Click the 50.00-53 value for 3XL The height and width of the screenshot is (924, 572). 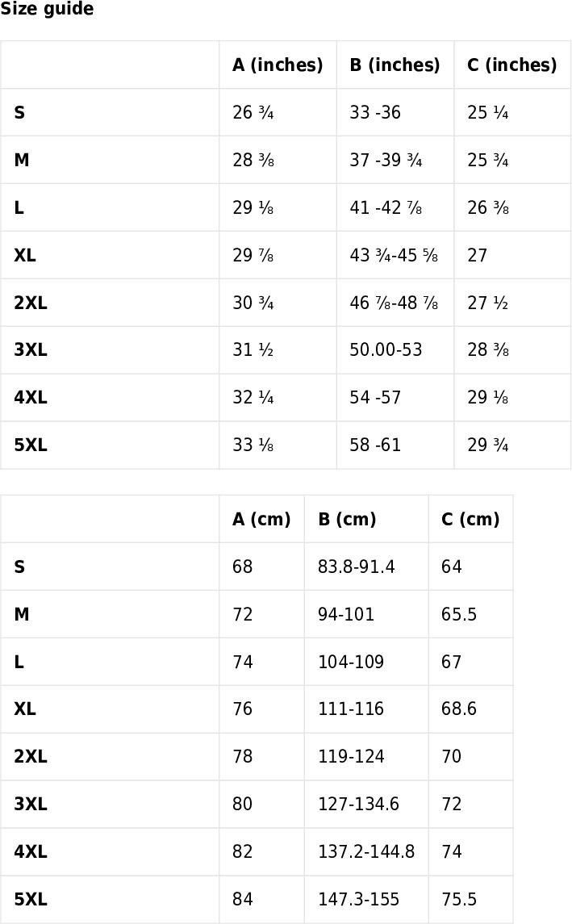click(386, 349)
